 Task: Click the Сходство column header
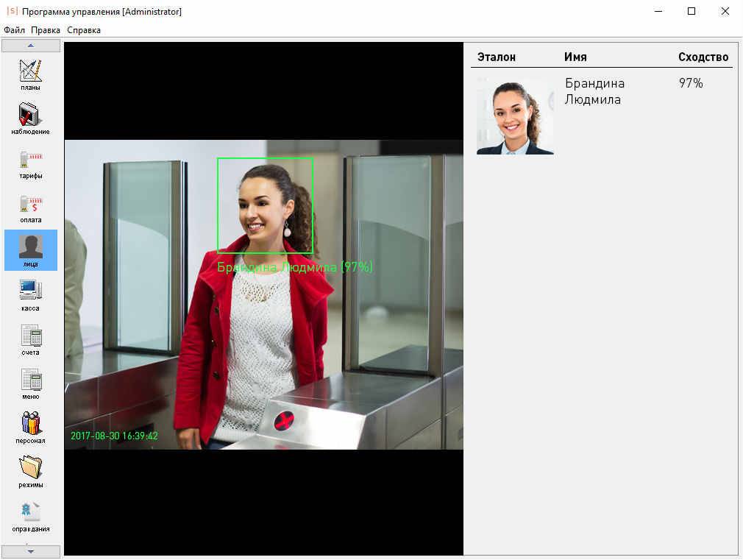coord(703,57)
